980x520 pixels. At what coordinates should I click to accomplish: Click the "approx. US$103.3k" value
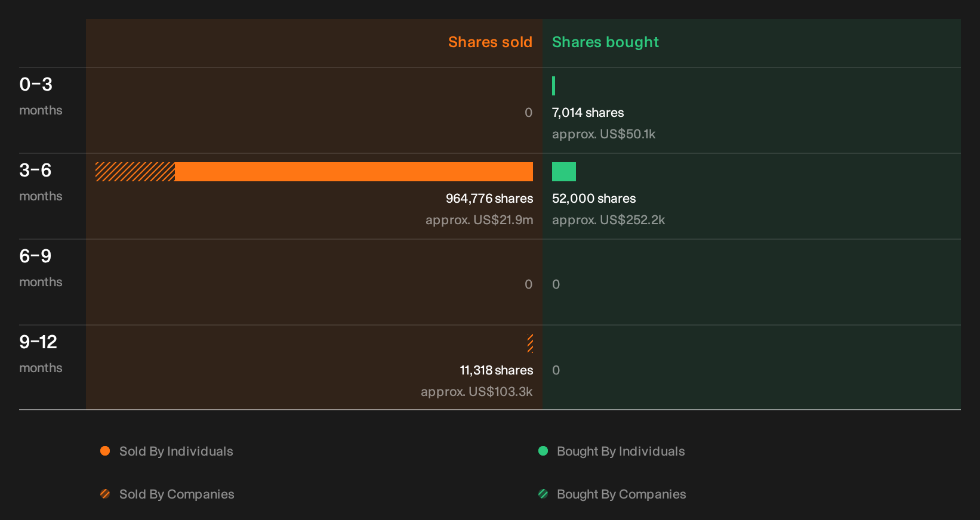coord(477,392)
